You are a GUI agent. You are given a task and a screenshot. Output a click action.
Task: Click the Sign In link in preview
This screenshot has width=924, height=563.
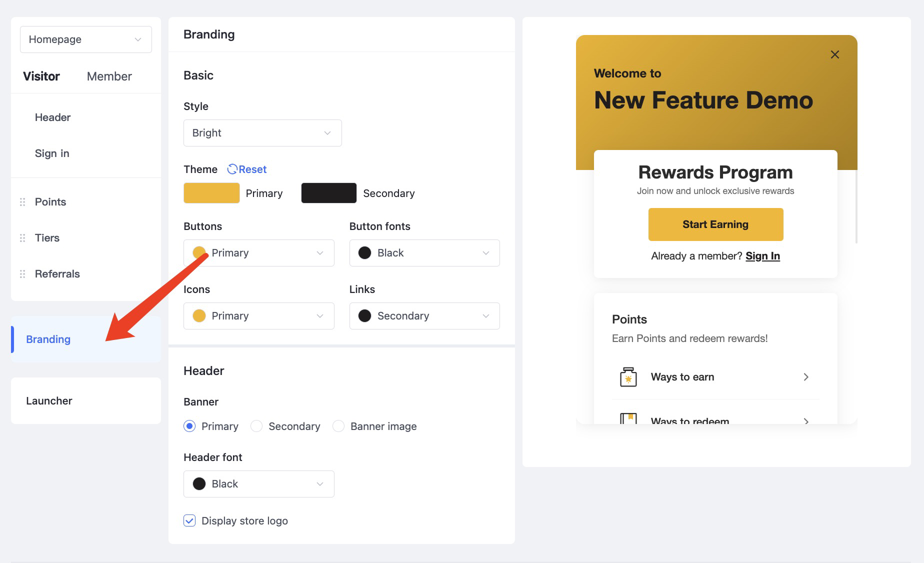click(762, 256)
